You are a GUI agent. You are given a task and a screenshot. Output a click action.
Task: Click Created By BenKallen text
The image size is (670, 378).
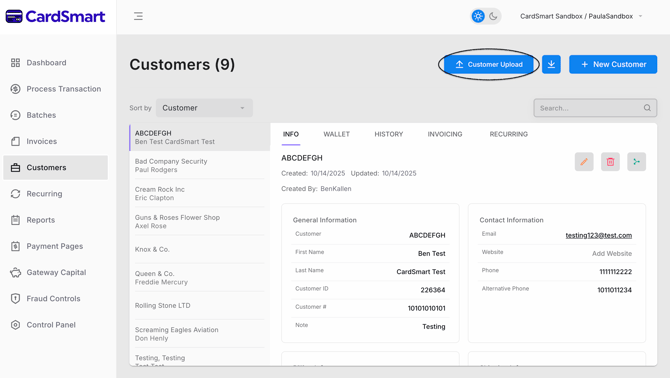tap(316, 189)
